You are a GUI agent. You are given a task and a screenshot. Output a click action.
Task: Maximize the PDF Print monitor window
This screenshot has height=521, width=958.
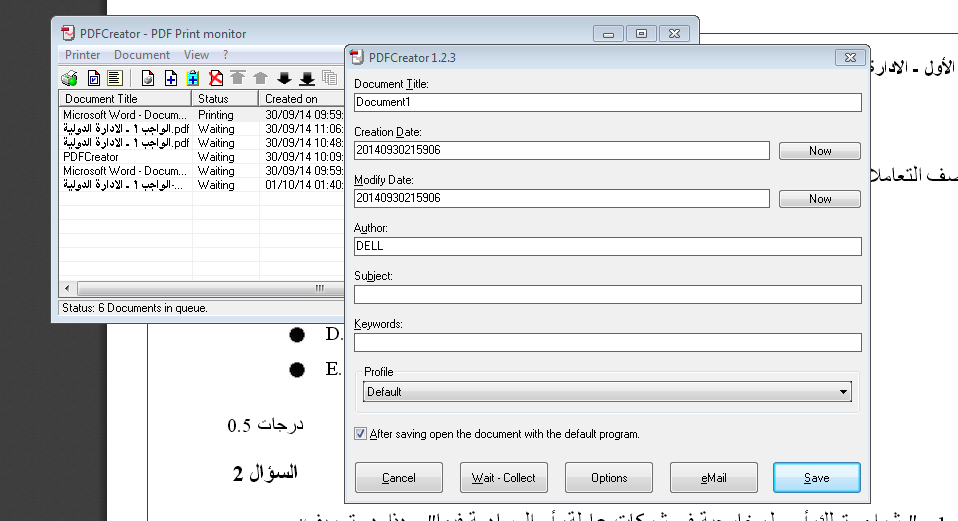[x=641, y=34]
